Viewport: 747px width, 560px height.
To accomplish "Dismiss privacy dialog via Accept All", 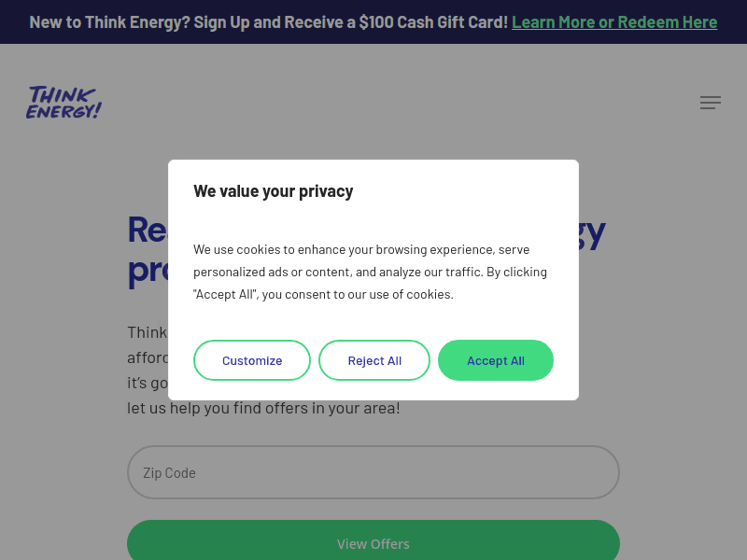I will 496,359.
